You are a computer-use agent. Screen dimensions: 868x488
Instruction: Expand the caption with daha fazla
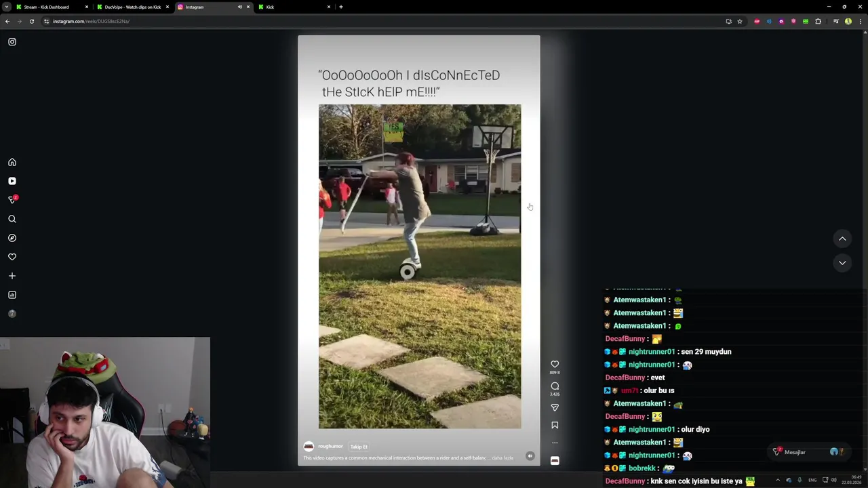coord(502,458)
